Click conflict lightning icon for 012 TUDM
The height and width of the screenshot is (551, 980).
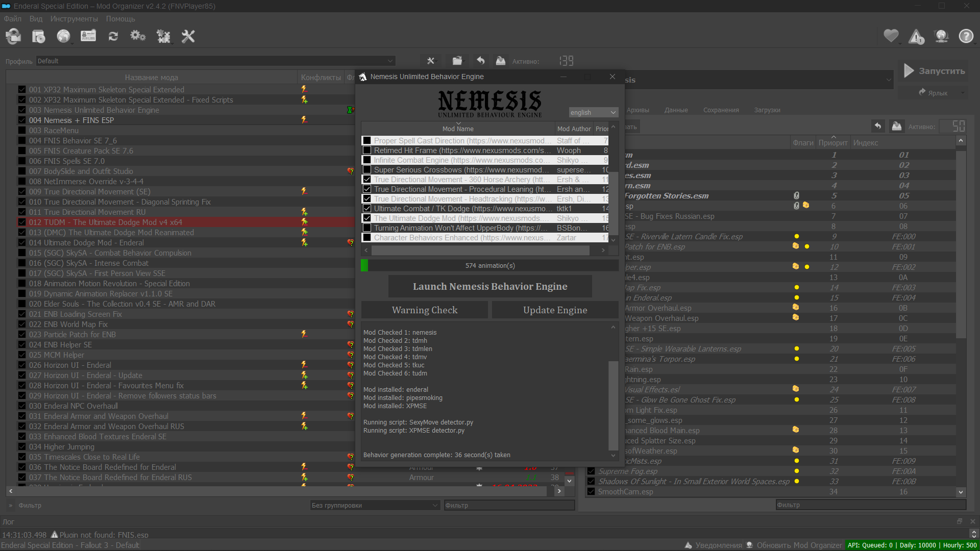(x=304, y=222)
